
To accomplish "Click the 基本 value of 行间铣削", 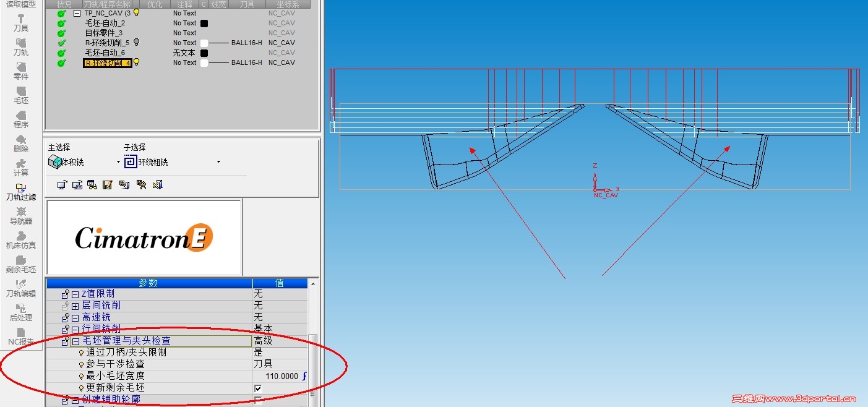I will [x=263, y=329].
